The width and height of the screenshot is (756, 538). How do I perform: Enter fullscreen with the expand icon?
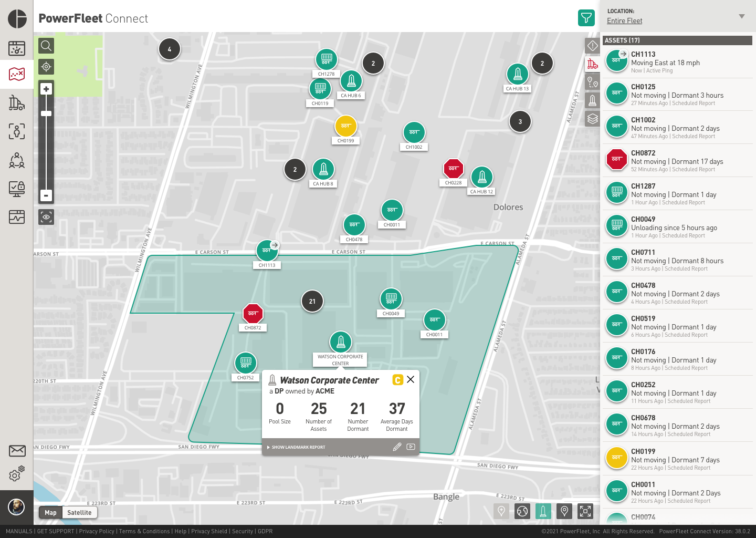(x=585, y=511)
